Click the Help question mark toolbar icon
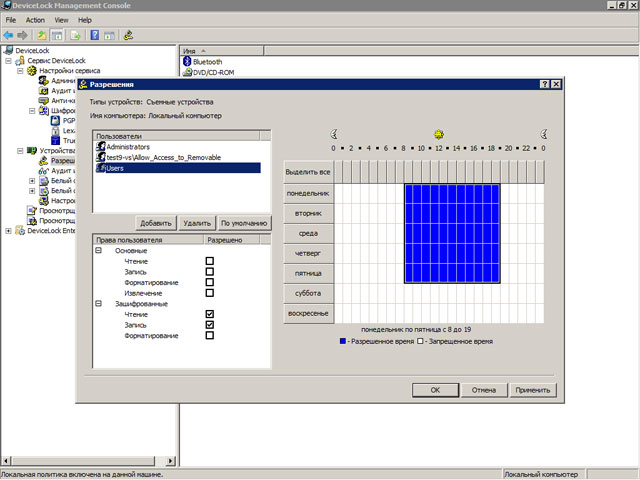 (x=94, y=35)
